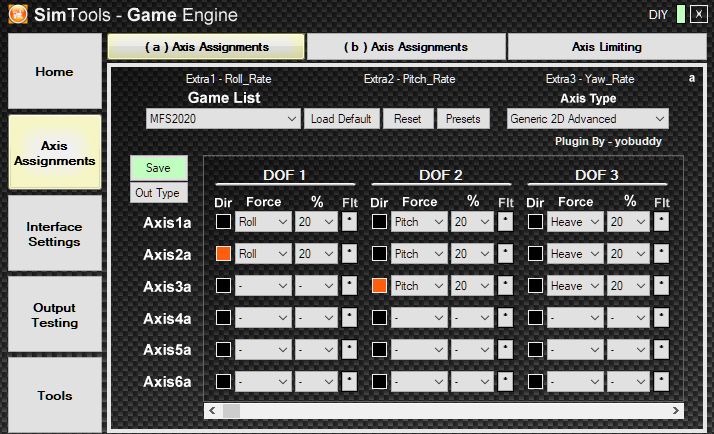Click the Load Default button
Image resolution: width=714 pixels, height=434 pixels.
coord(341,119)
